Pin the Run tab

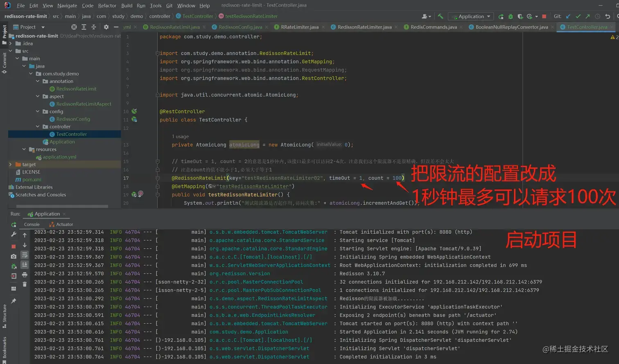(14, 301)
